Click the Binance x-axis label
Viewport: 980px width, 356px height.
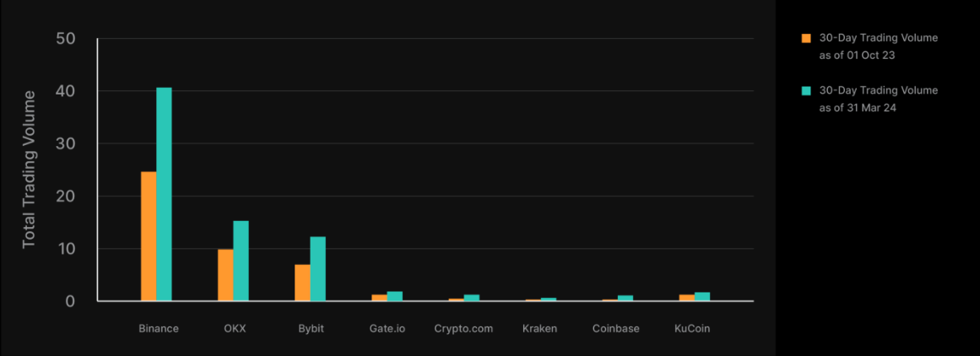tap(159, 328)
